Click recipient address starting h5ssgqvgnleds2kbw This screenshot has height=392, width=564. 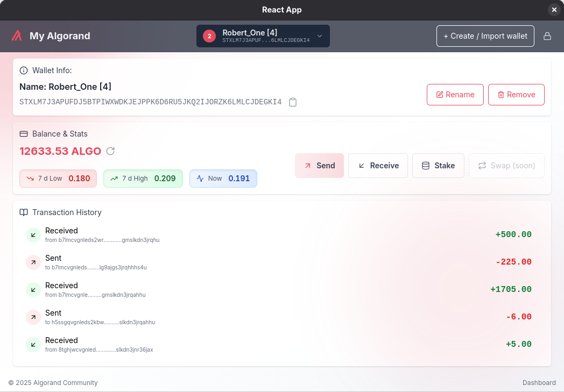(x=100, y=322)
